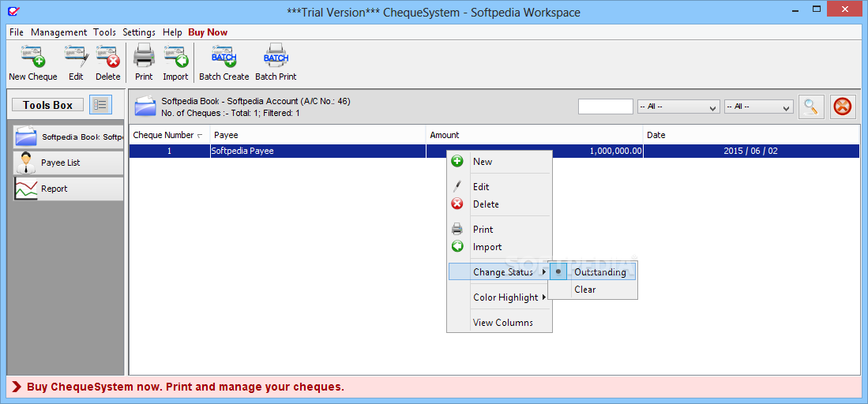The height and width of the screenshot is (404, 868).
Task: Open the Payee List sidebar button
Action: 68,163
